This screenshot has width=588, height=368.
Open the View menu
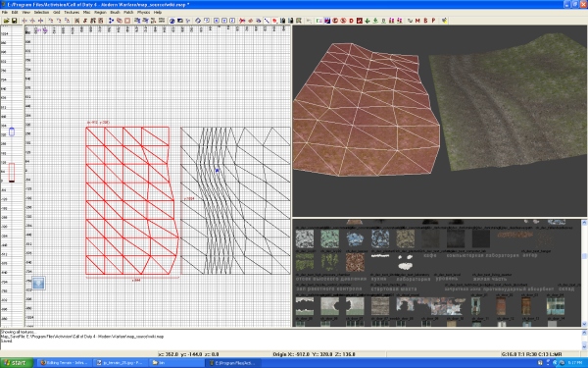[x=25, y=13]
